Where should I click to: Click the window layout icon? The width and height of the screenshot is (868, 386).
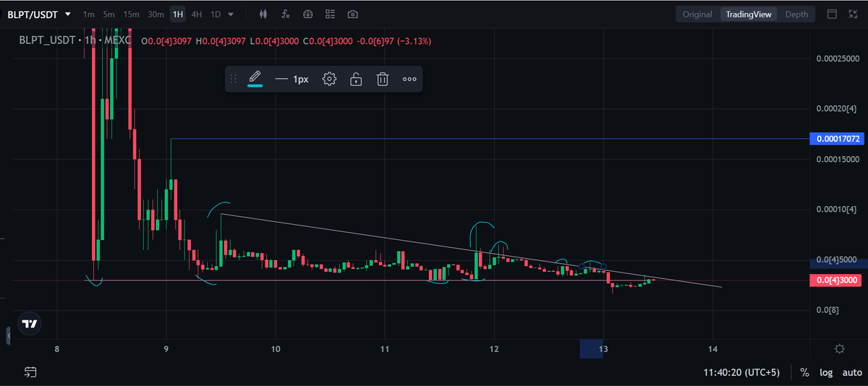tap(833, 14)
